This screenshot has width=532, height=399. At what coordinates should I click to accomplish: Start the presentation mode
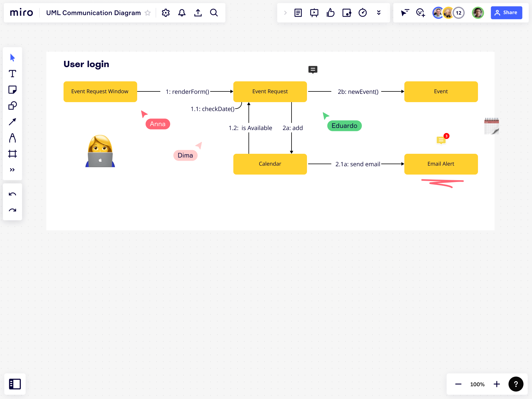click(x=314, y=13)
